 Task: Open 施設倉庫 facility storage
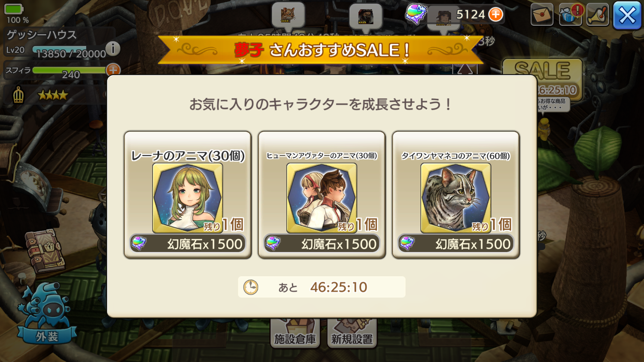click(x=295, y=333)
